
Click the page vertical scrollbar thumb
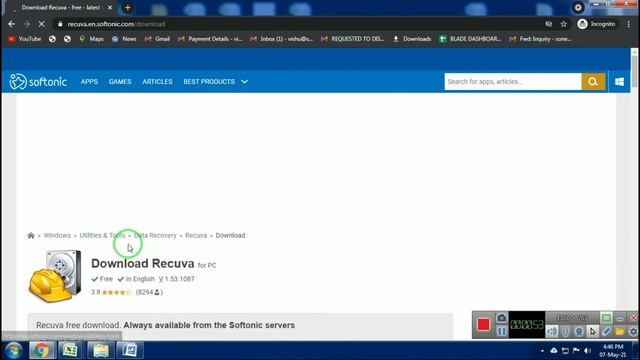tap(634, 70)
